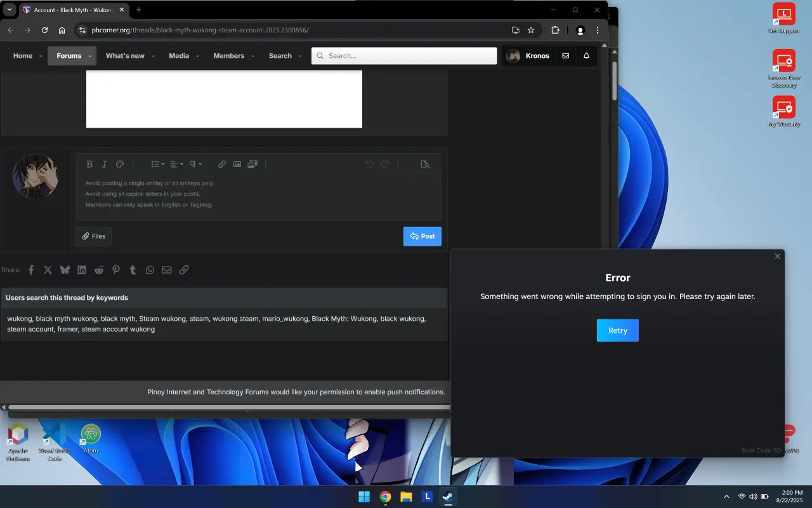Click the horizontal scrollbar of the page
The width and height of the screenshot is (812, 508).
click(228, 407)
